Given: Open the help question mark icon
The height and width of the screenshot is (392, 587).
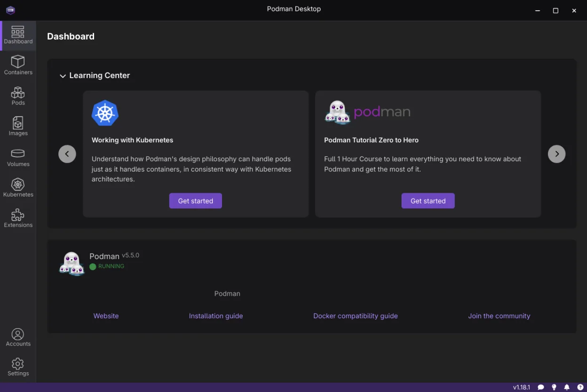Looking at the screenshot, I should tap(580, 387).
